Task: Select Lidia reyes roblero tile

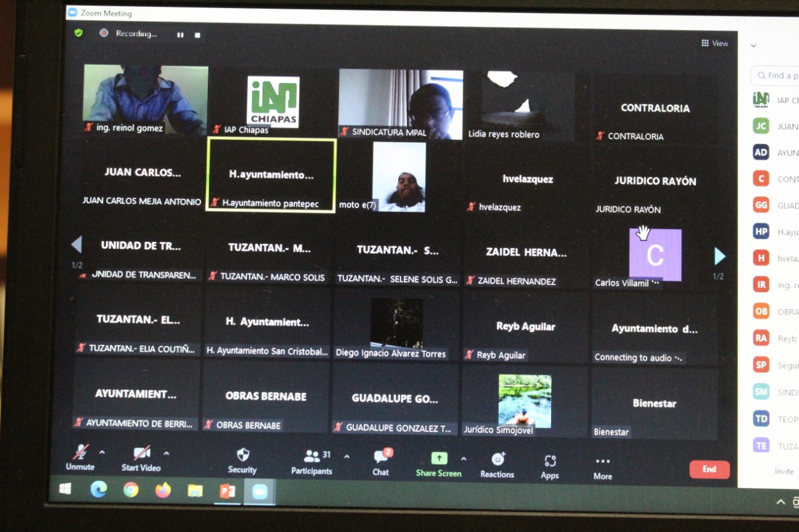Action: [529, 105]
